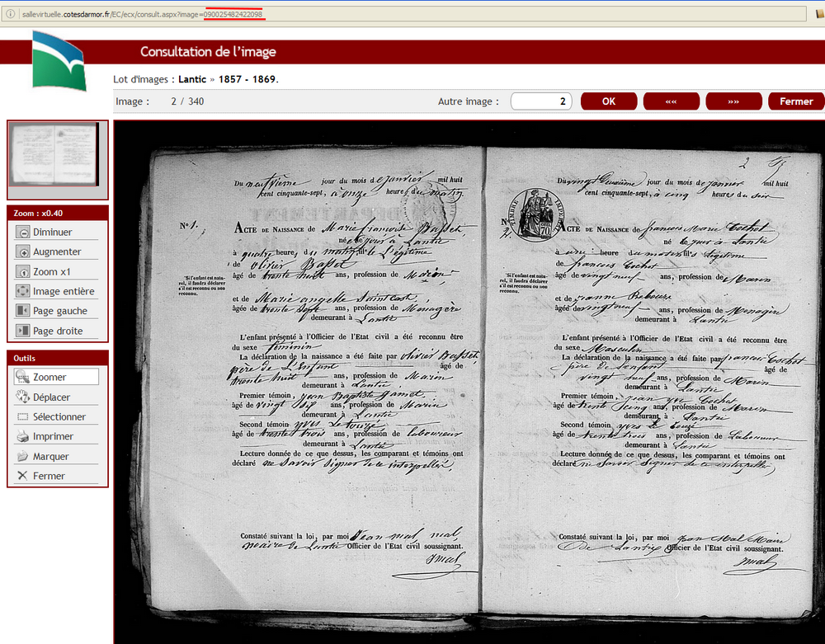This screenshot has height=644, width=825.
Task: Click the Diminuer zoom-out icon
Action: coord(24,233)
